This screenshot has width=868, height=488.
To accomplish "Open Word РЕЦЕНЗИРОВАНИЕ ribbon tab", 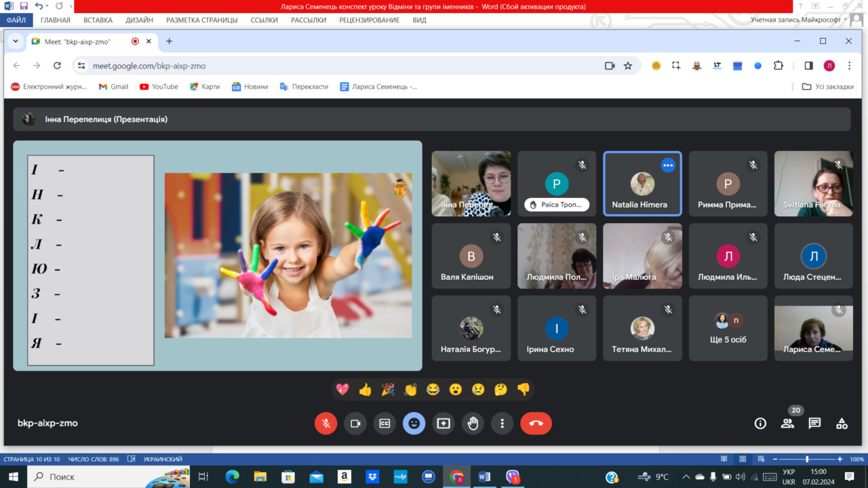I will (370, 20).
